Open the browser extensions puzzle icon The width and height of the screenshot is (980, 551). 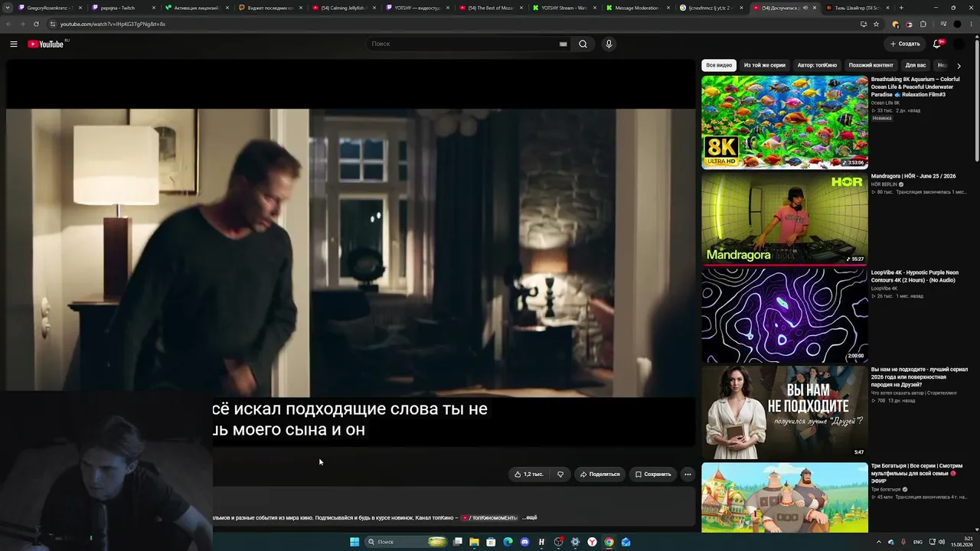point(923,24)
